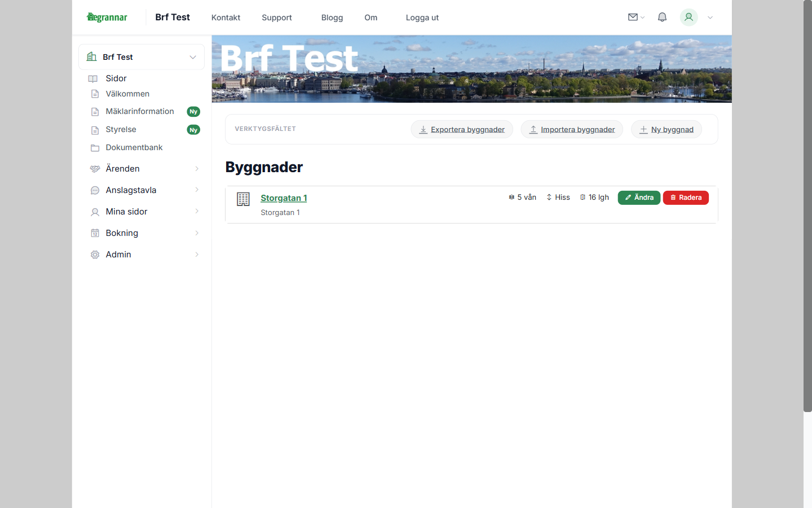Click the Ny byggnad button
The height and width of the screenshot is (508, 812).
(667, 129)
